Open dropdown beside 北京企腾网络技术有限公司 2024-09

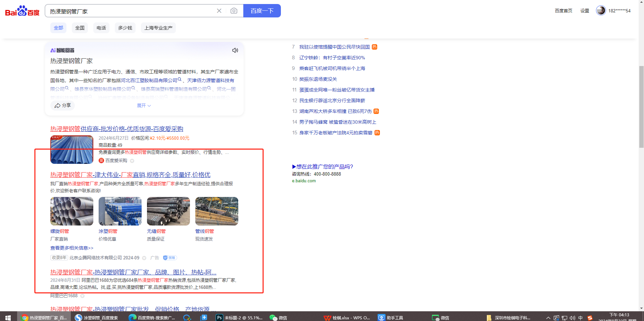point(144,258)
